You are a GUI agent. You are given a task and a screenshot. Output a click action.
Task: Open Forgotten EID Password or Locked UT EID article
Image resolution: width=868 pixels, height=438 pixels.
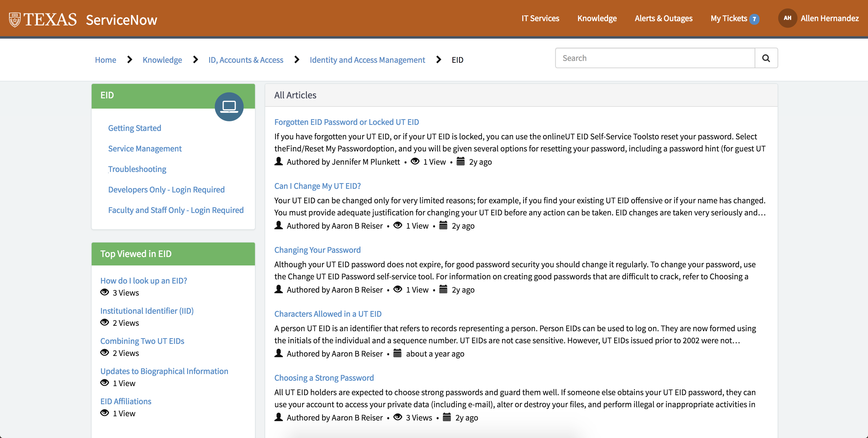point(346,122)
